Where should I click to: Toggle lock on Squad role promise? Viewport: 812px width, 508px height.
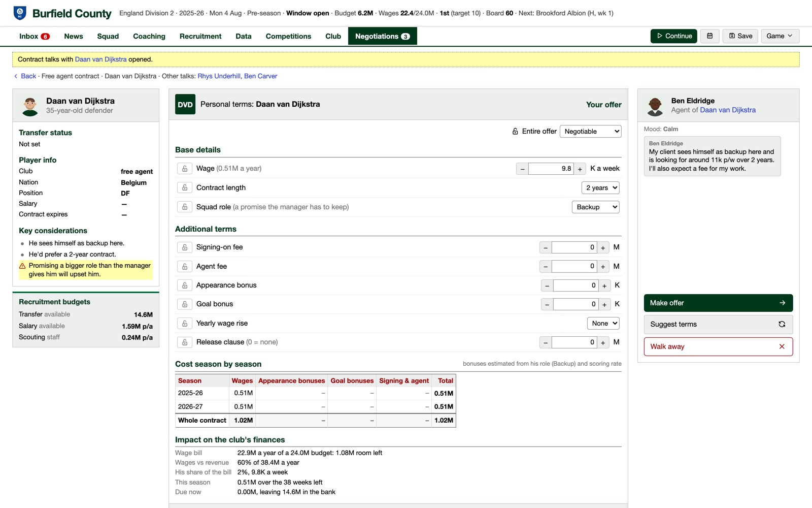point(185,207)
